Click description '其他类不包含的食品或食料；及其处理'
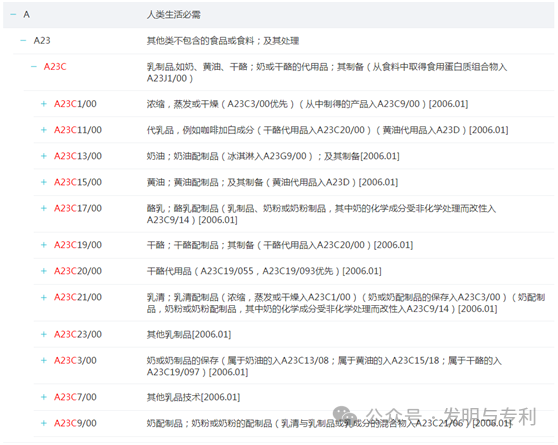Image resolution: width=558 pixels, height=445 pixels. (223, 41)
